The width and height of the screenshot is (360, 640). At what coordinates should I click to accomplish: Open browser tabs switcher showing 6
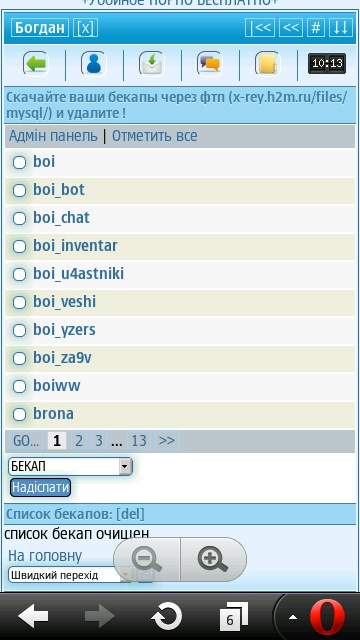click(233, 616)
